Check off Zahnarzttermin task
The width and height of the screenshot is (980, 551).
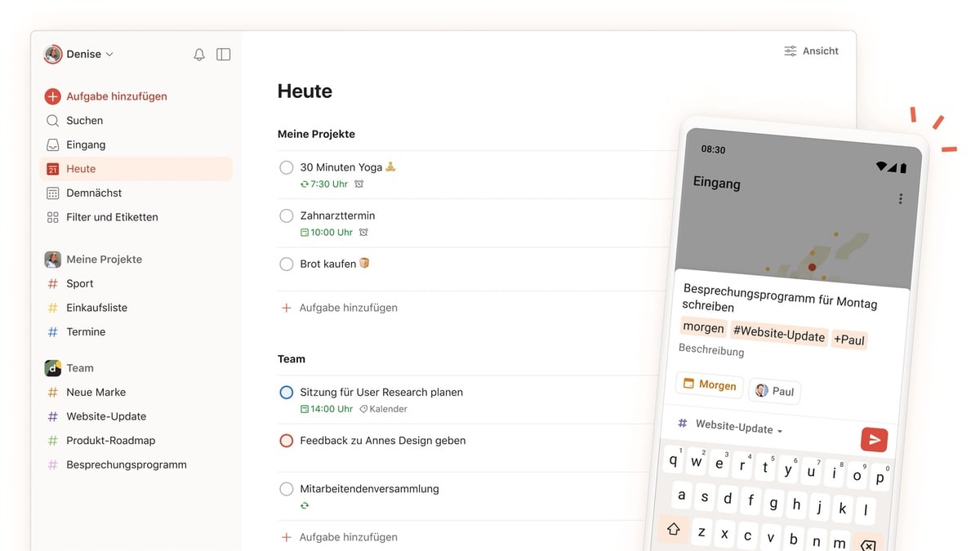(287, 216)
